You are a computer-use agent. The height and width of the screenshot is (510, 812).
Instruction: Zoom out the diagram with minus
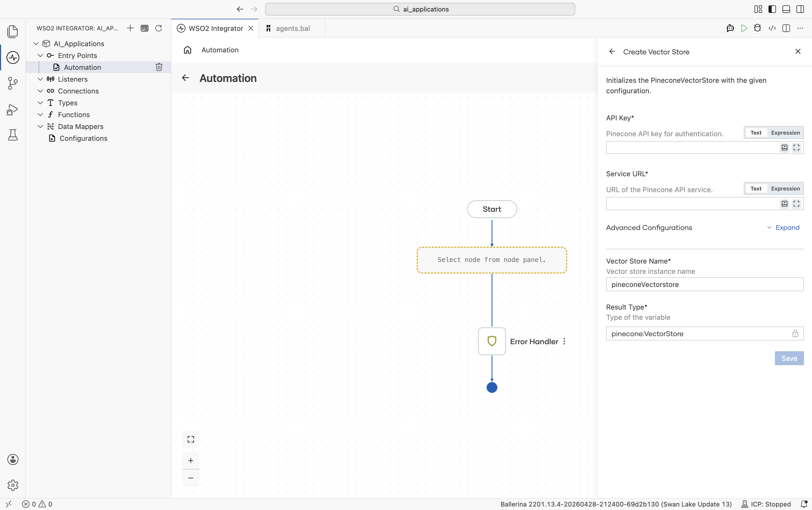coord(191,478)
